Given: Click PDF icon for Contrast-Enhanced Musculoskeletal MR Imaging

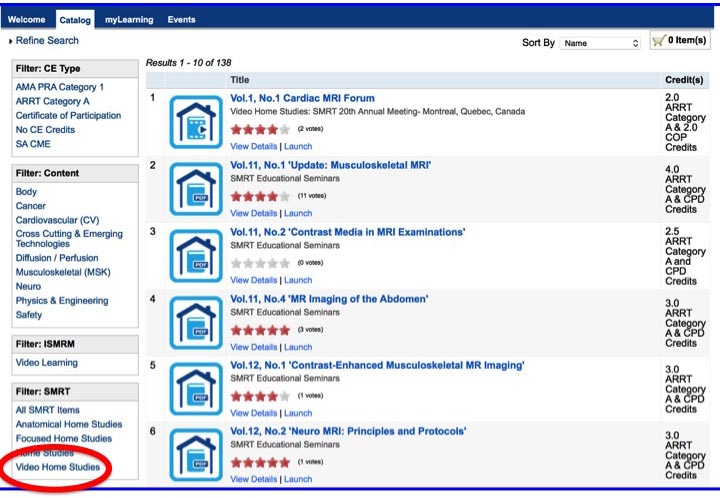Looking at the screenshot, I should [195, 388].
